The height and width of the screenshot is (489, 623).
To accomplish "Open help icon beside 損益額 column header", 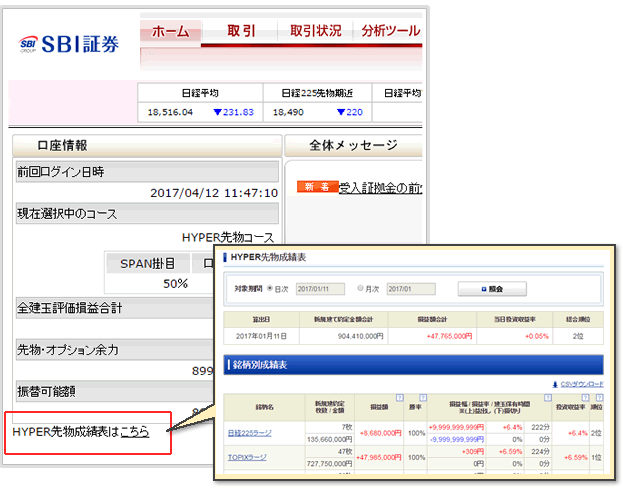I will click(x=399, y=397).
